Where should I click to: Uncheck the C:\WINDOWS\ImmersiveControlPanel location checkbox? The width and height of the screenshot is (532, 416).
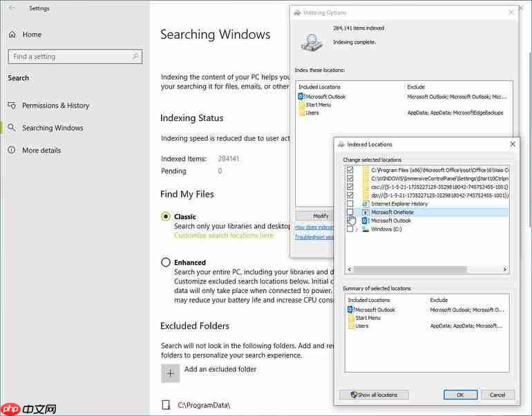[x=350, y=178]
